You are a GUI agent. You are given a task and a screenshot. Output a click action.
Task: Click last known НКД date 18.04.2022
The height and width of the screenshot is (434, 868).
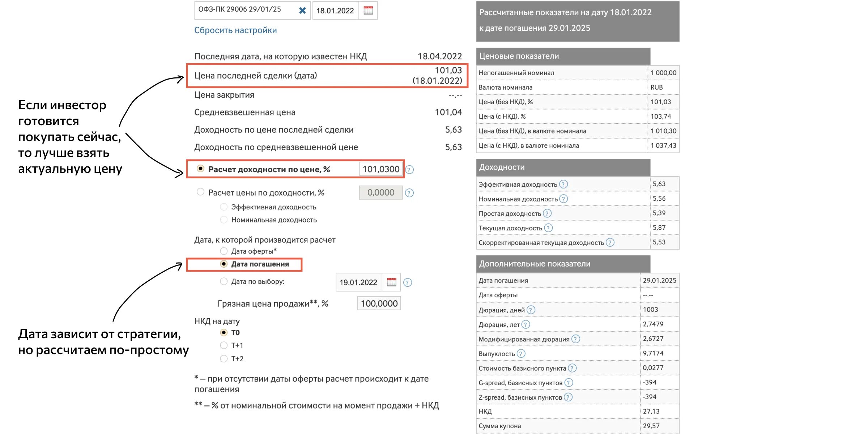(440, 56)
